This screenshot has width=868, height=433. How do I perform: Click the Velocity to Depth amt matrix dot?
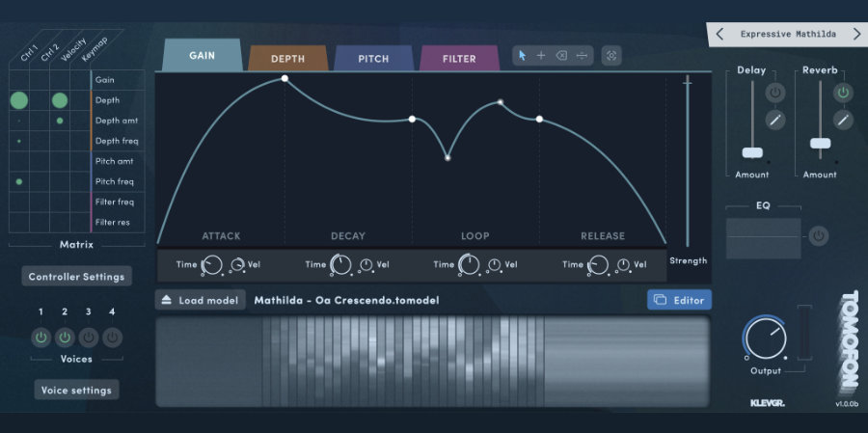60,121
